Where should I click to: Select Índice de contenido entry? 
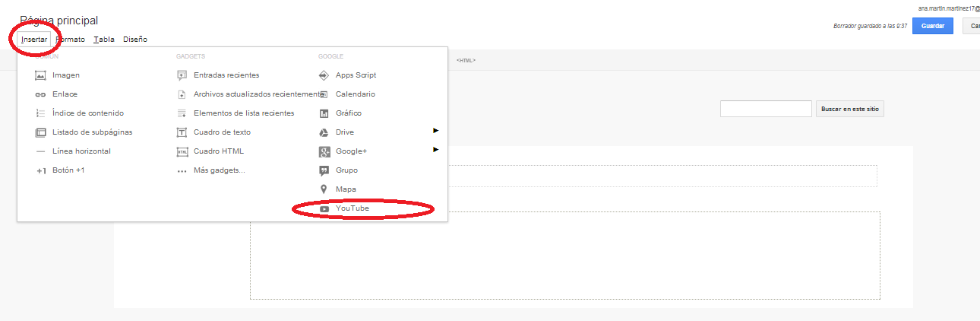tap(87, 113)
